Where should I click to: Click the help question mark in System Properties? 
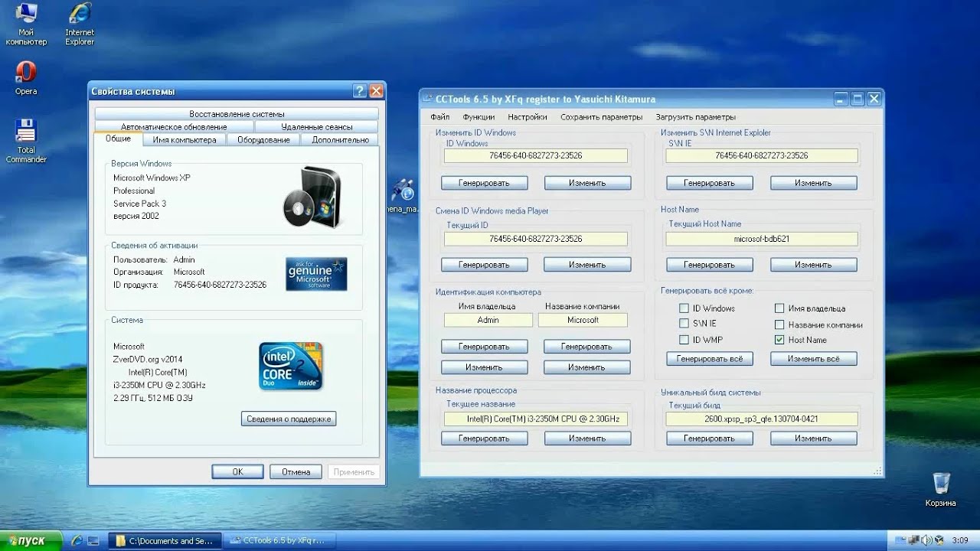(x=360, y=91)
